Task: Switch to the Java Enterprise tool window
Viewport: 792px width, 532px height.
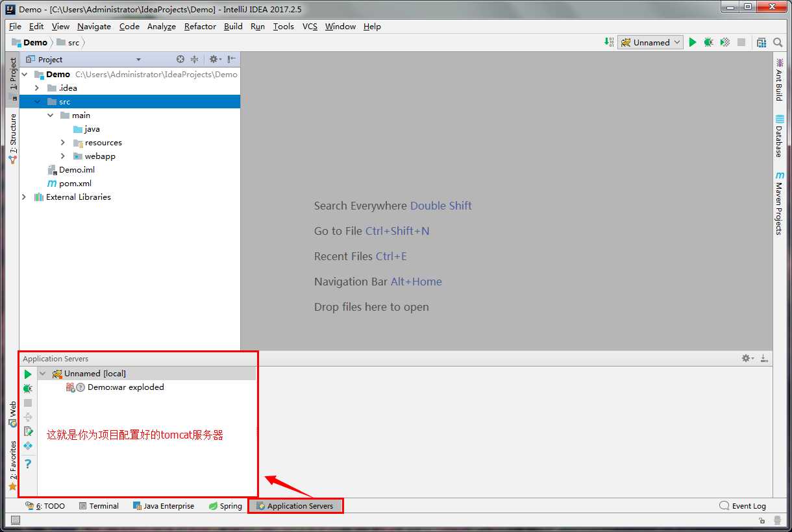Action: 163,505
